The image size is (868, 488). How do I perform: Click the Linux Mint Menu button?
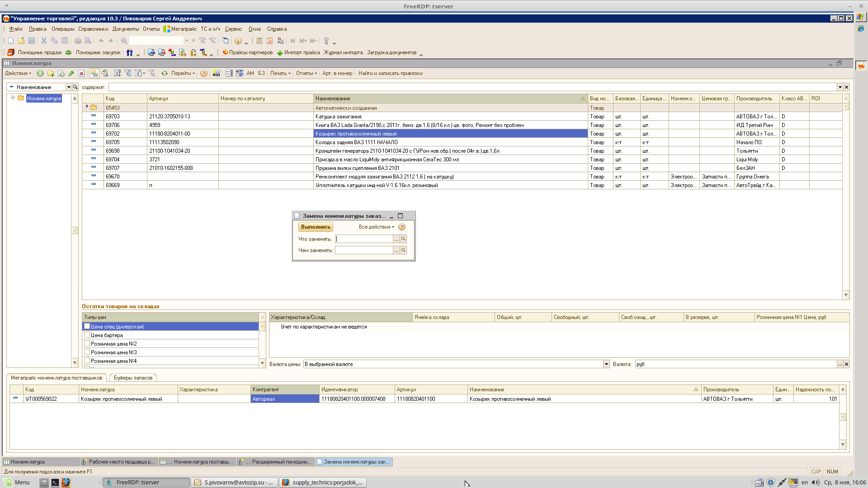point(17,482)
